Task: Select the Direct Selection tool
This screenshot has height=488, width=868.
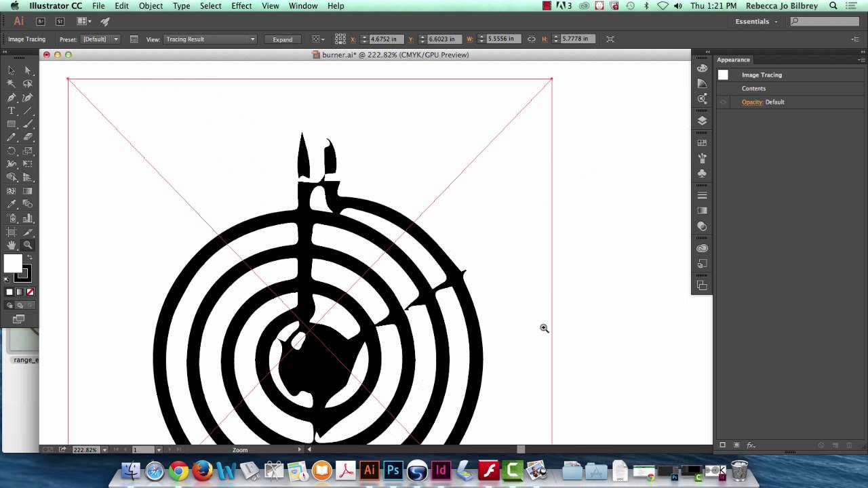Action: click(28, 70)
